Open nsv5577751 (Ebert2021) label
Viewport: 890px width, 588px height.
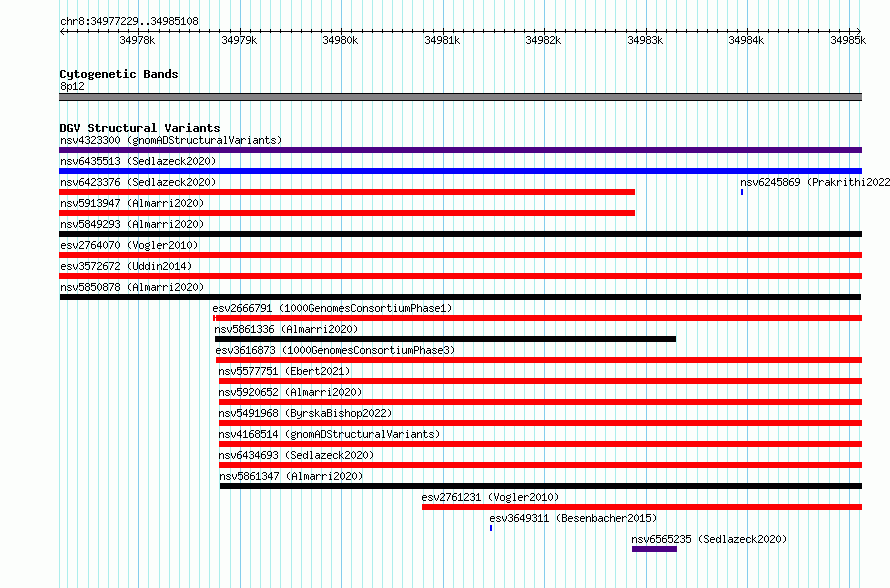tap(284, 371)
